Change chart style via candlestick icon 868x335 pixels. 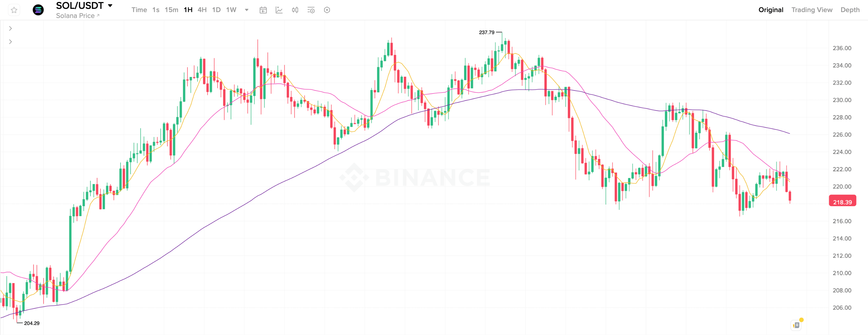295,10
